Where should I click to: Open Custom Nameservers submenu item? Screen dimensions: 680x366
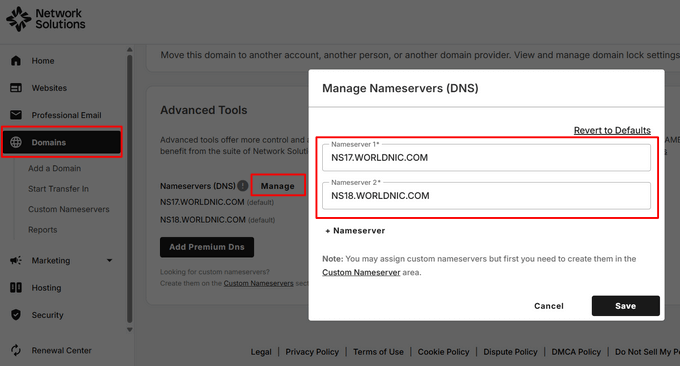69,209
